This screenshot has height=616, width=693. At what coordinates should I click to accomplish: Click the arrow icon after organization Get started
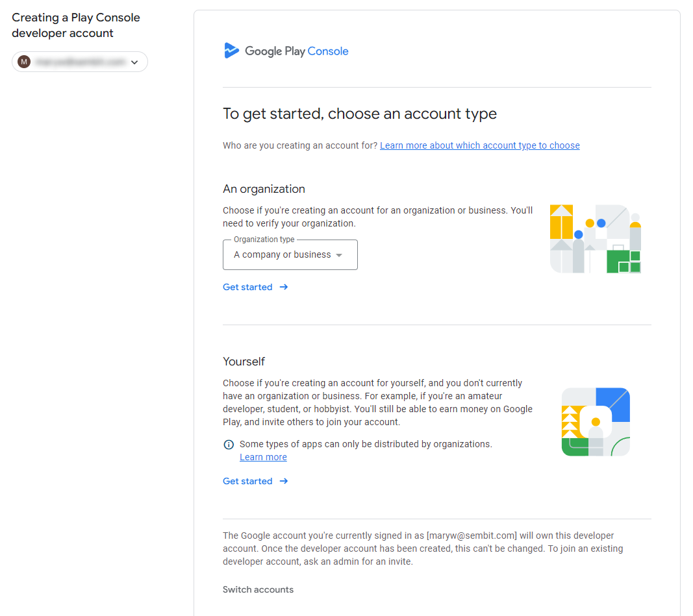point(284,287)
